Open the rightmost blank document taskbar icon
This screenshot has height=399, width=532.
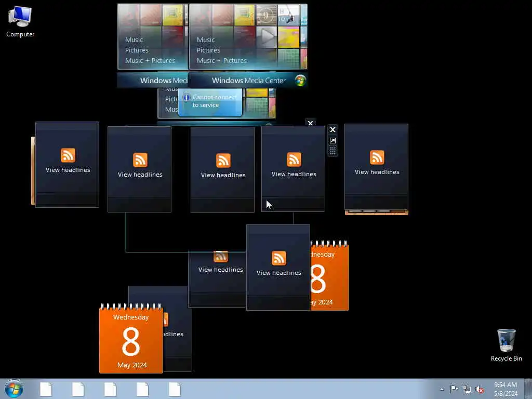pyautogui.click(x=175, y=389)
